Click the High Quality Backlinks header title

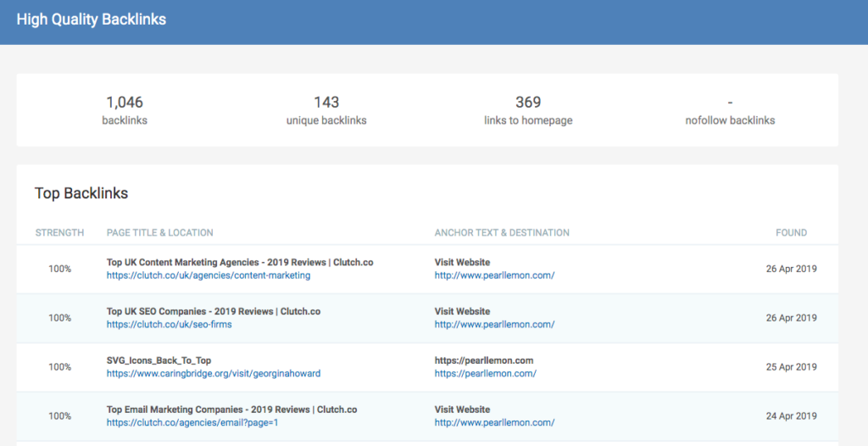92,20
